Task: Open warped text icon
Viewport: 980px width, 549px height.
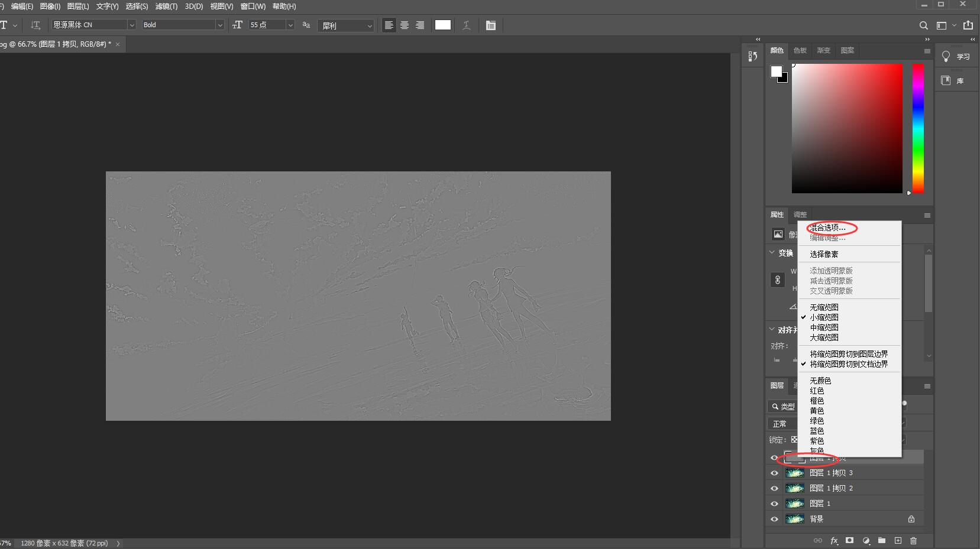Action: (x=467, y=25)
